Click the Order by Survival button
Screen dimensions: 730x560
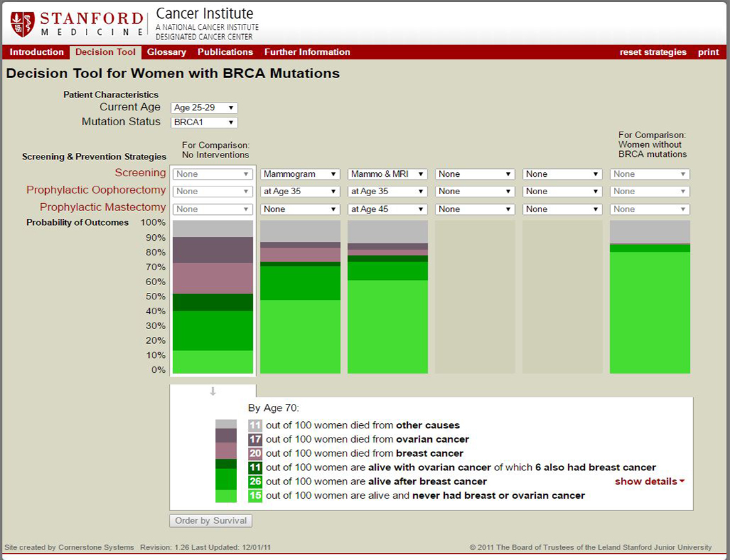211,521
